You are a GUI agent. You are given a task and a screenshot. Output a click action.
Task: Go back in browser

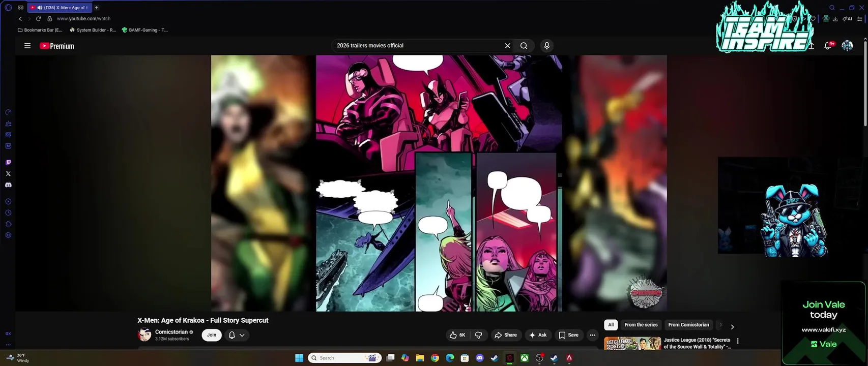pyautogui.click(x=20, y=19)
